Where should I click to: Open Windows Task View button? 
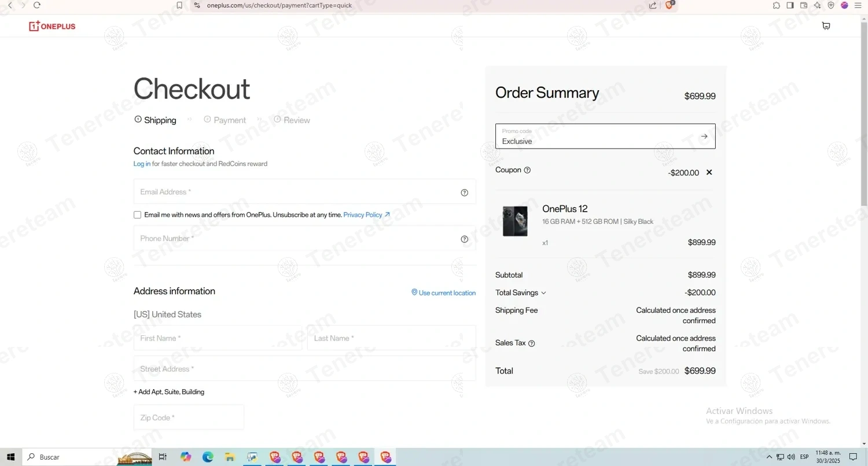[x=163, y=457]
